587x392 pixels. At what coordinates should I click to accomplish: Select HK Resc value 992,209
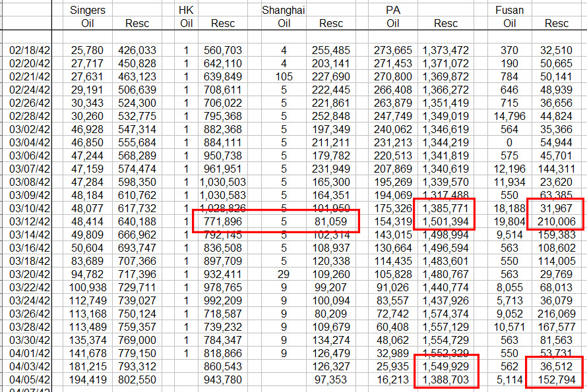click(223, 300)
